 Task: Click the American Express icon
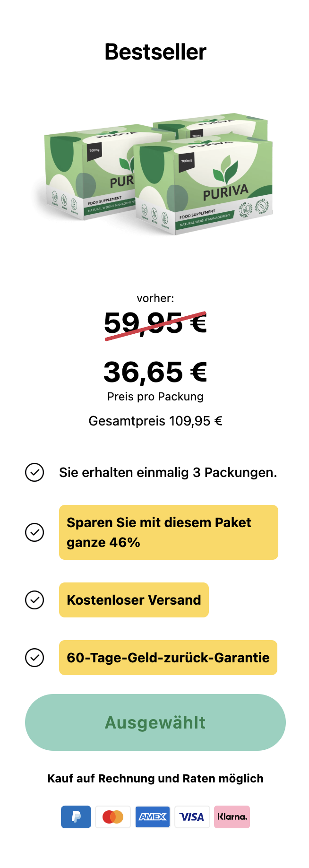(153, 816)
